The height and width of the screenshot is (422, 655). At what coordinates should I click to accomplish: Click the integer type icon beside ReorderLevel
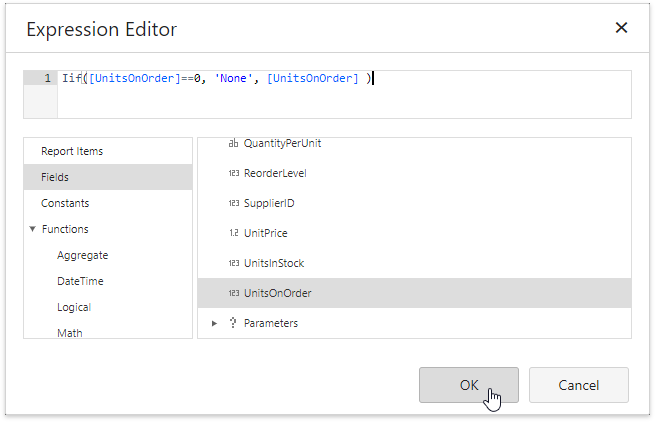[234, 174]
